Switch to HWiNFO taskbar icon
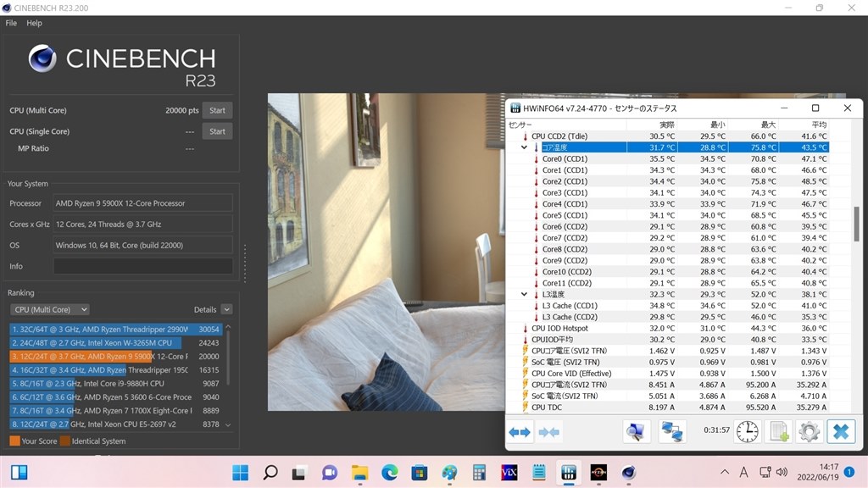 click(x=569, y=473)
